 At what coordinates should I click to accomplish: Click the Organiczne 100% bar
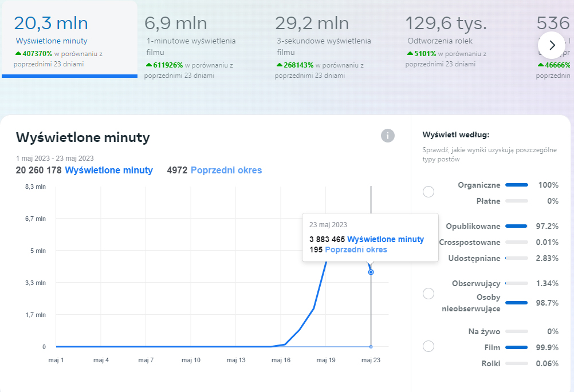coord(517,185)
